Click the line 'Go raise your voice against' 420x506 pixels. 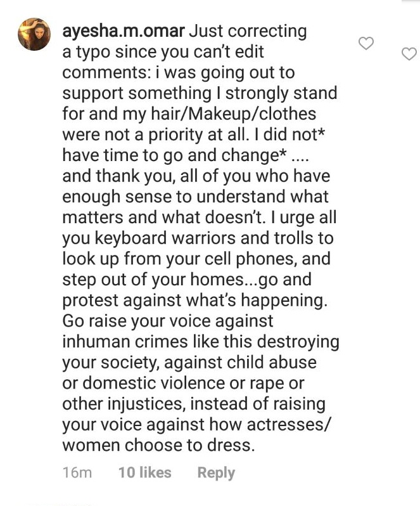(168, 321)
